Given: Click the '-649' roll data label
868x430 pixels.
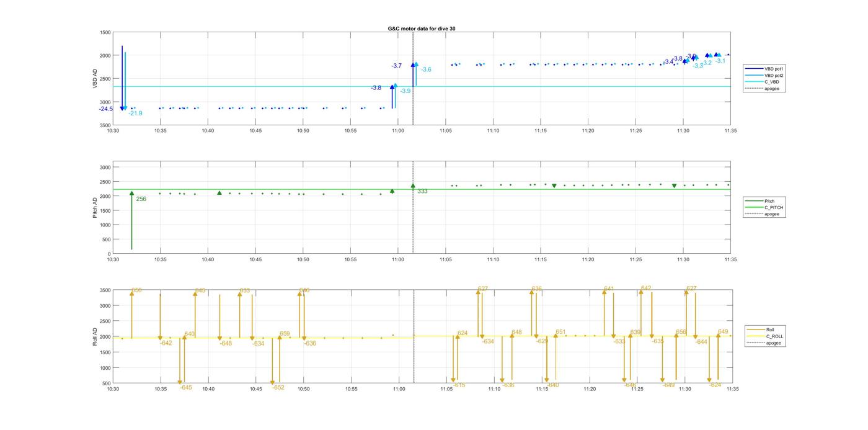Looking at the screenshot, I should click(x=668, y=385).
